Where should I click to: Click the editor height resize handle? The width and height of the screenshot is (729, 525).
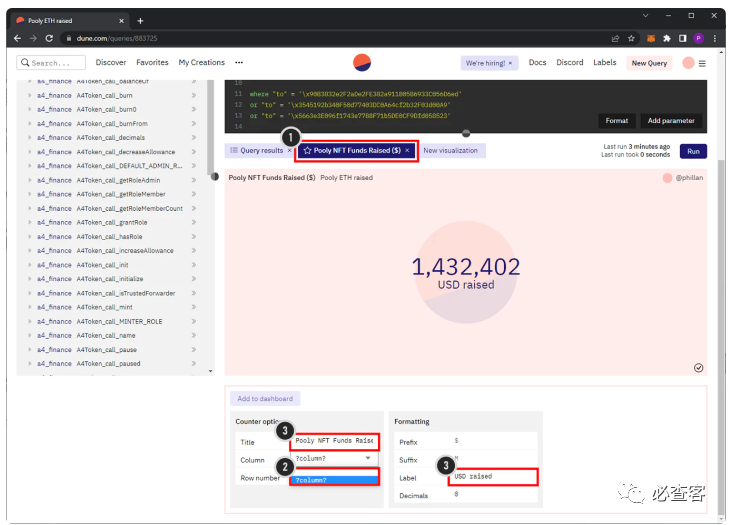coord(466,134)
